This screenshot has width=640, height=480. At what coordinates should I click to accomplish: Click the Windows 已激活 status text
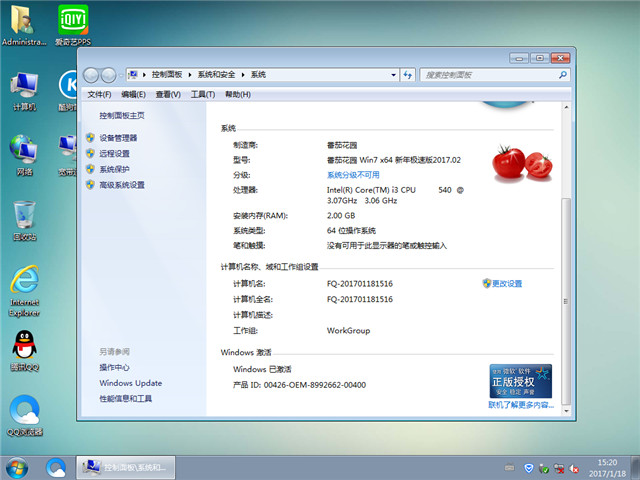pos(262,369)
